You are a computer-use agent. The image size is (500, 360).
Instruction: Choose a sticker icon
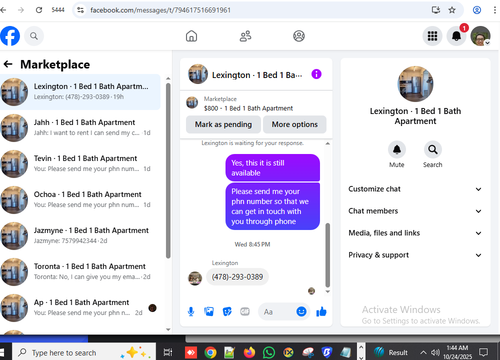tap(227, 312)
